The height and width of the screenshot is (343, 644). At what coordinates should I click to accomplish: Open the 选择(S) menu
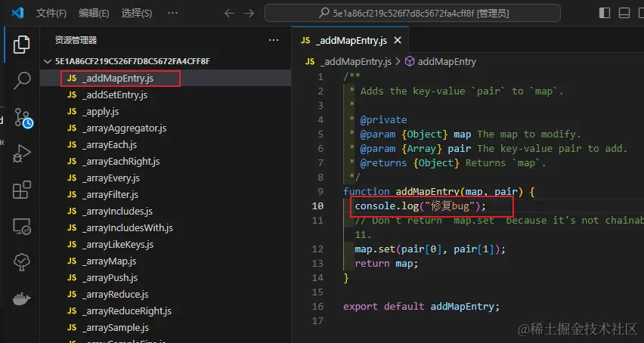137,14
